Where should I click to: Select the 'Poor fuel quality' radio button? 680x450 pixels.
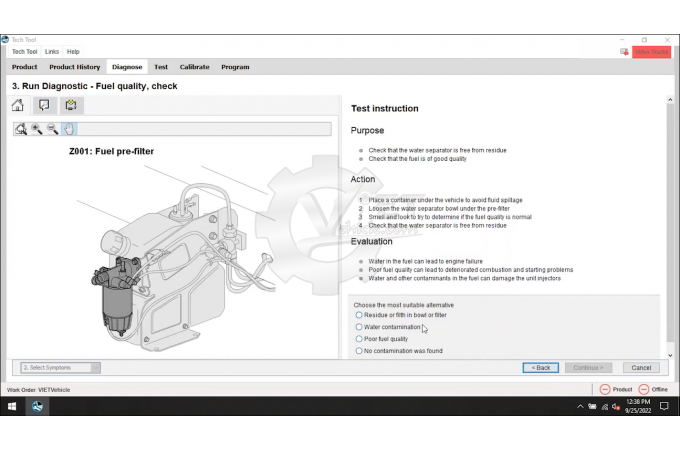[360, 339]
